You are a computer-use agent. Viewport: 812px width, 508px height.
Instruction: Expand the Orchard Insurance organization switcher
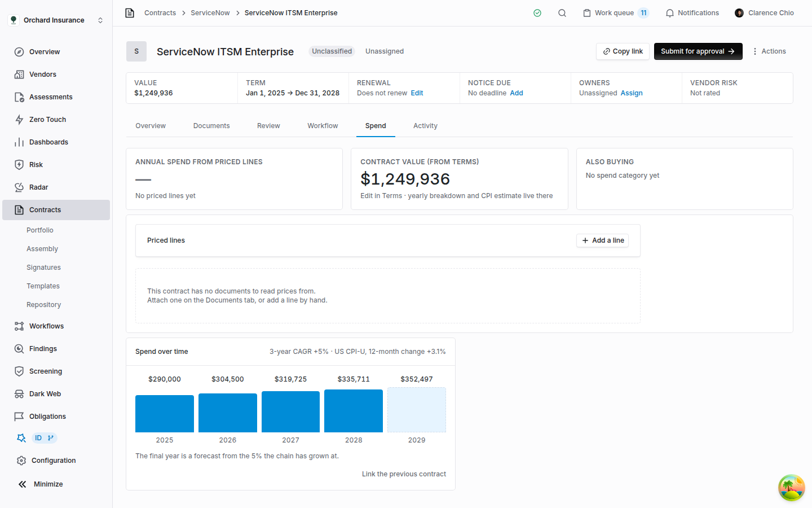click(56, 20)
